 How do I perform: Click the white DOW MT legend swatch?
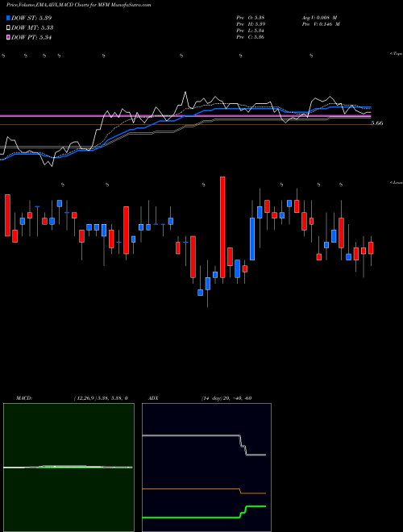pos(8,27)
